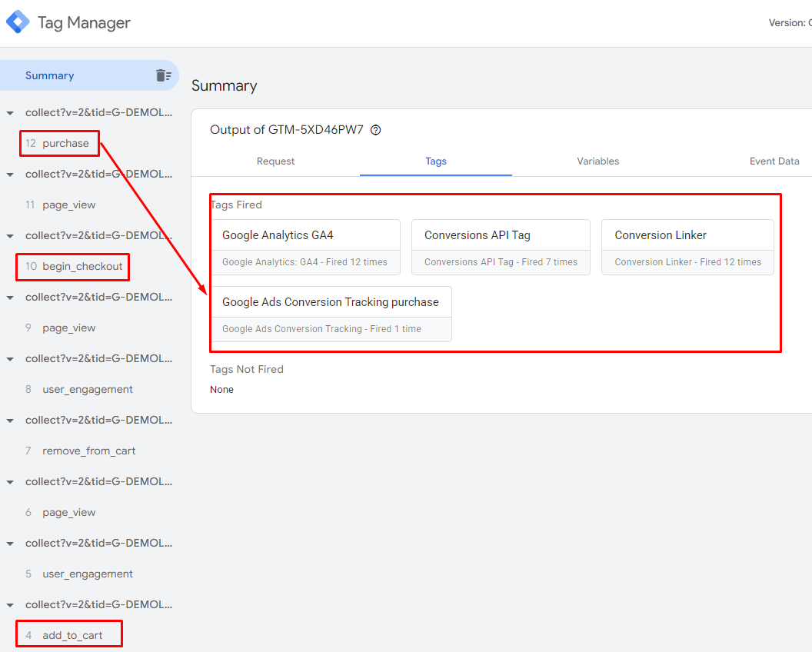Select the Summary item in sidebar

[x=50, y=75]
